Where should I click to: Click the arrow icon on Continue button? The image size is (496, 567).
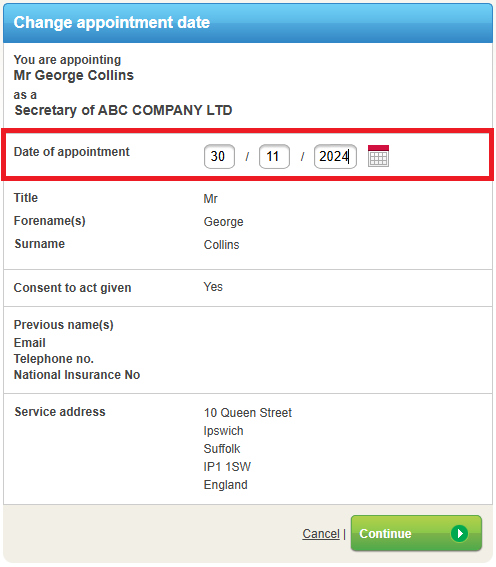[459, 533]
